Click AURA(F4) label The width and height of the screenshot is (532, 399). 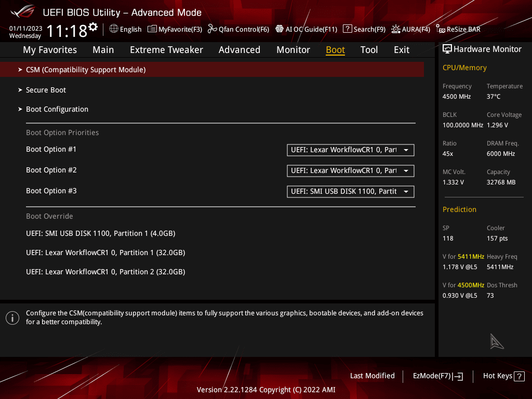click(x=416, y=29)
